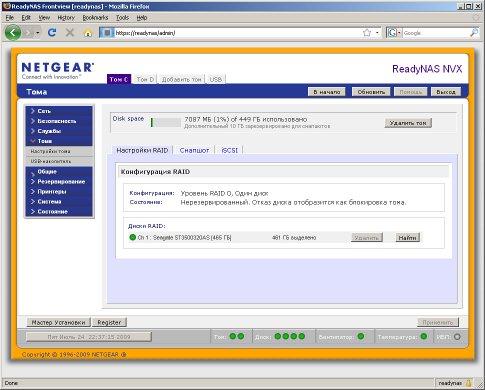Open the back/forward history dropdown arrow
Screen dimensions: 485x390
38,33
